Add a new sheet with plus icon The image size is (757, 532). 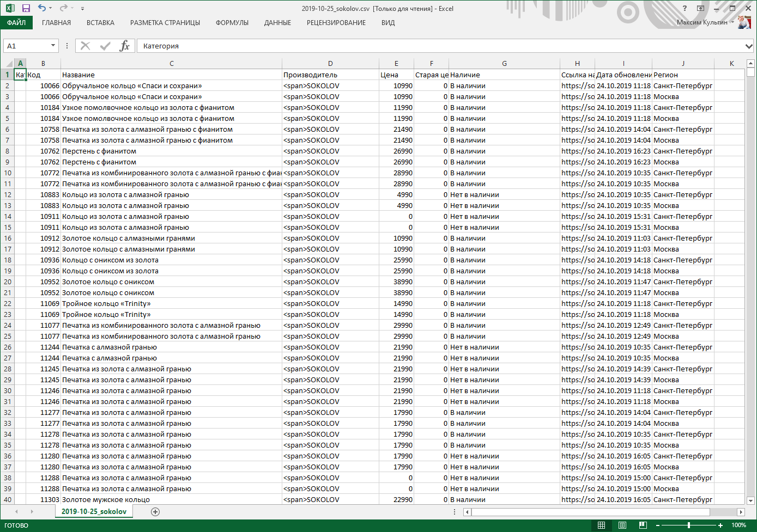tap(155, 511)
